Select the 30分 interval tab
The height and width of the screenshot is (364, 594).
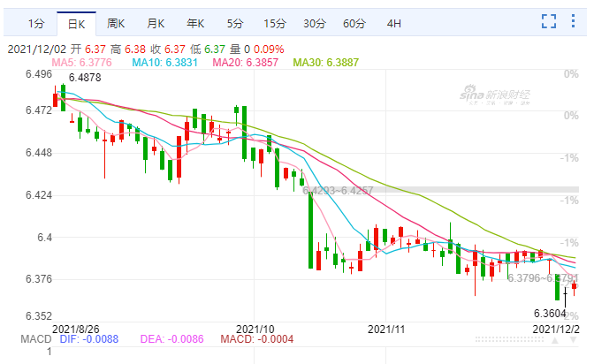[x=315, y=24]
